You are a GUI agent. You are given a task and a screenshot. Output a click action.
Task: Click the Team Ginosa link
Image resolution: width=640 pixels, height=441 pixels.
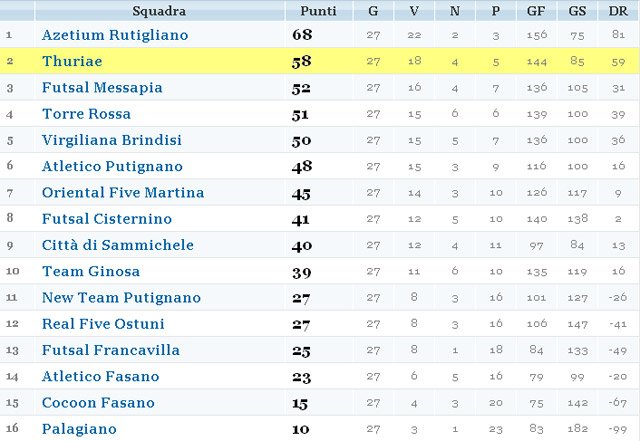tap(91, 271)
